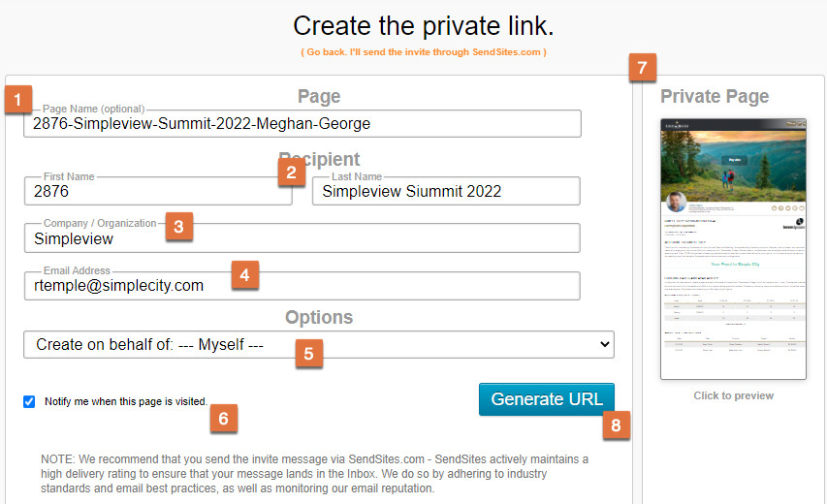
Task: Open the Create on behalf of dropdown
Action: [x=319, y=345]
